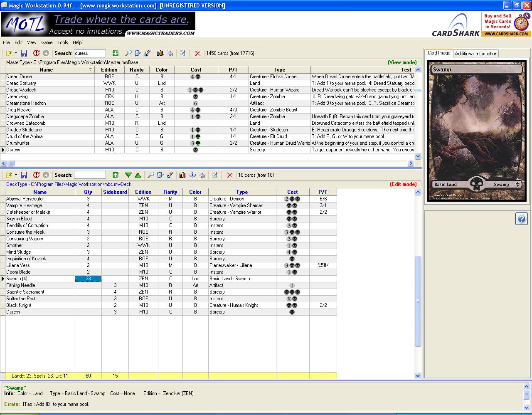
Task: Click the open file icon in top toolbar
Action: point(9,53)
